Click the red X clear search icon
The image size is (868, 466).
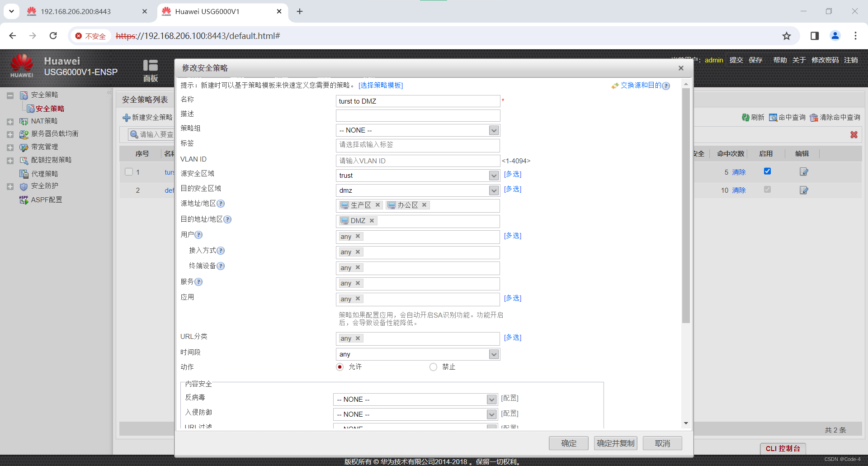(x=854, y=135)
